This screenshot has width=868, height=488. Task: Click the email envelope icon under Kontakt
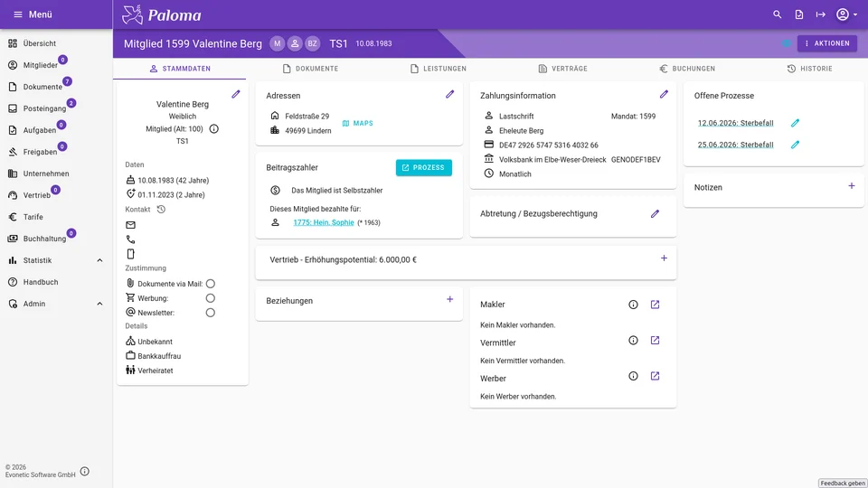coord(130,225)
